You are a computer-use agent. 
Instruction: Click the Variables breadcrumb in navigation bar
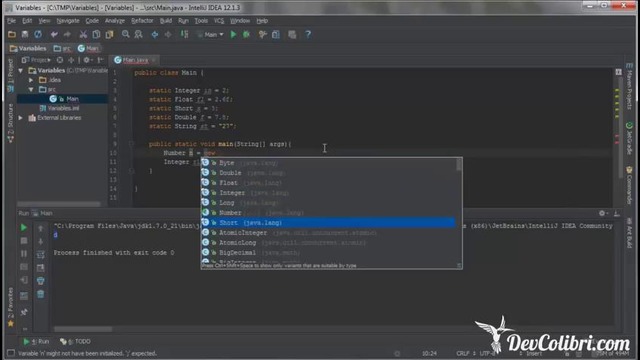point(28,49)
